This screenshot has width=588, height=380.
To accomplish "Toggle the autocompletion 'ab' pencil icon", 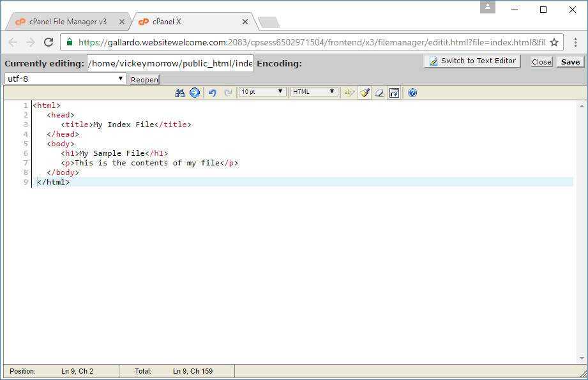I will (x=349, y=93).
